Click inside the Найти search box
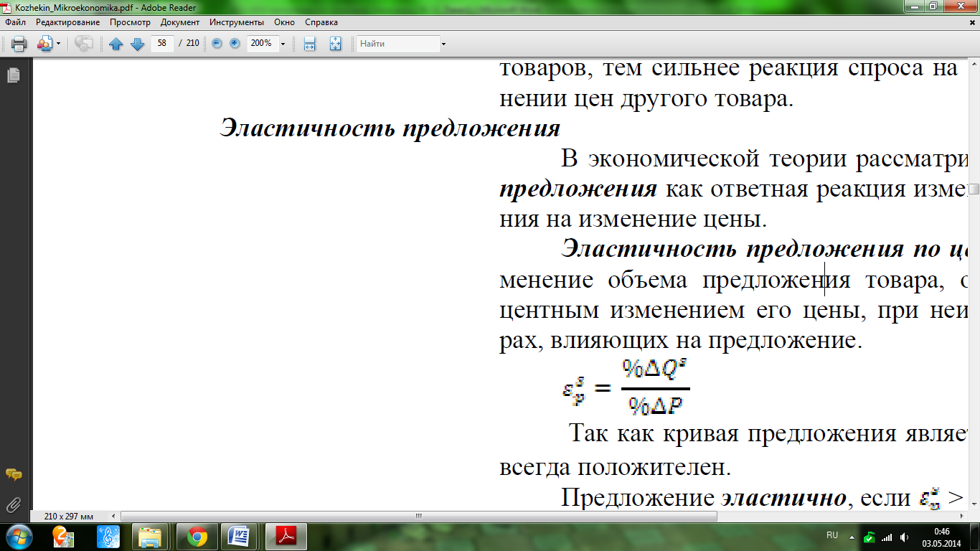The width and height of the screenshot is (980, 551). [398, 44]
